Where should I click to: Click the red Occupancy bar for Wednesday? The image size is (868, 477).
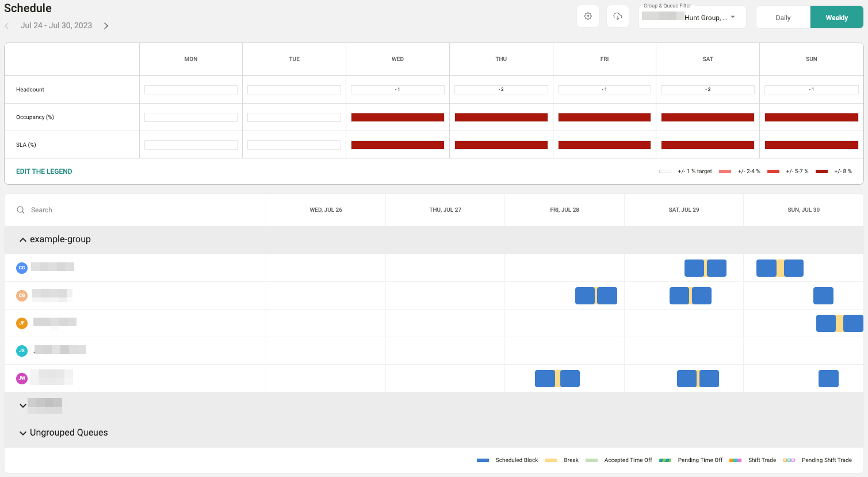397,117
